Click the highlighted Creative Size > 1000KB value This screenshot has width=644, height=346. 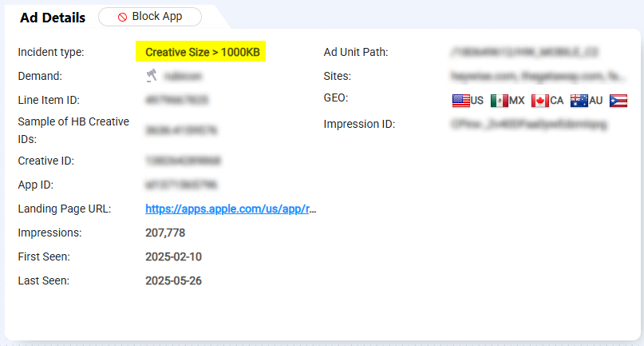pos(201,51)
